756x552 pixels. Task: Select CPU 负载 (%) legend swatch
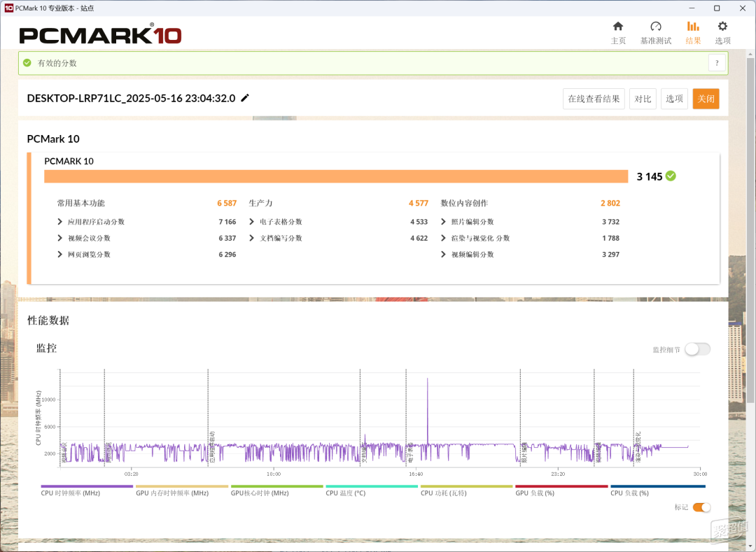point(657,486)
